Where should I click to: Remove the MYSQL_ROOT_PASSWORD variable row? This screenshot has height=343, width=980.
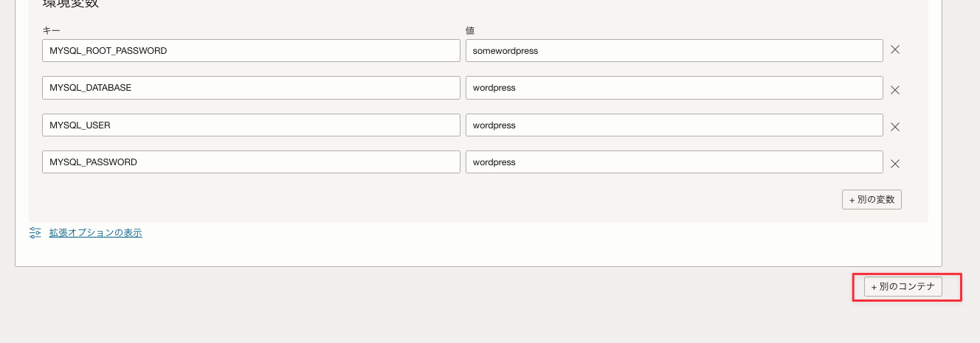pyautogui.click(x=894, y=50)
